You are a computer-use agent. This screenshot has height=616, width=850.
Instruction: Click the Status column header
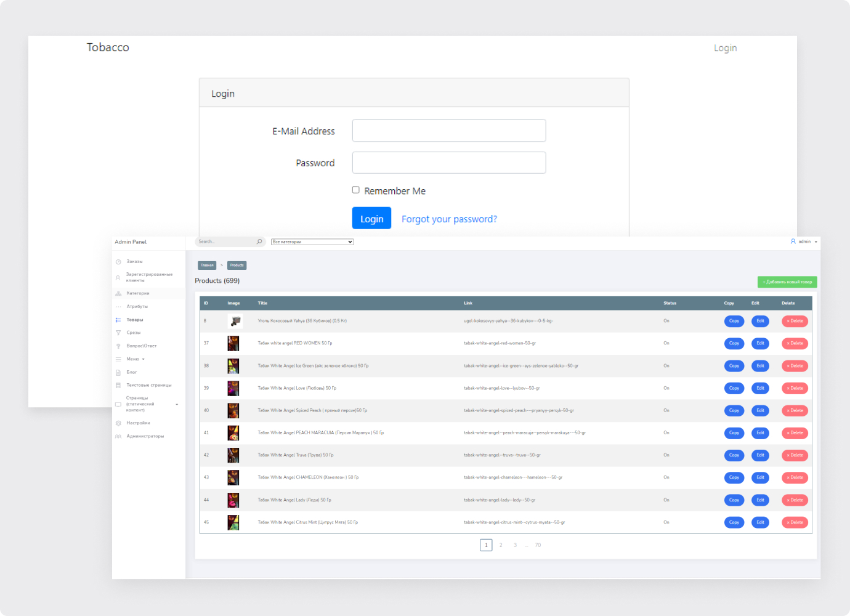(x=670, y=303)
